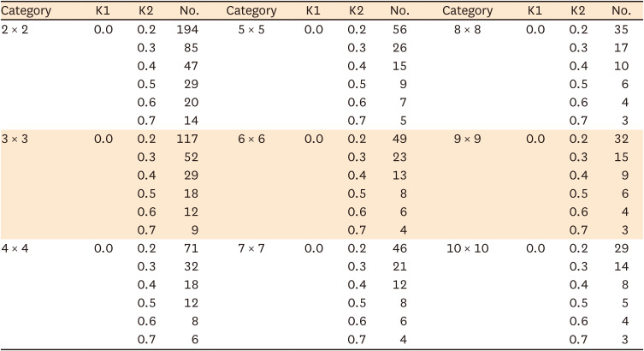The height and width of the screenshot is (351, 644).
Task: Select the '5 × 5' category label
Action: 249,30
